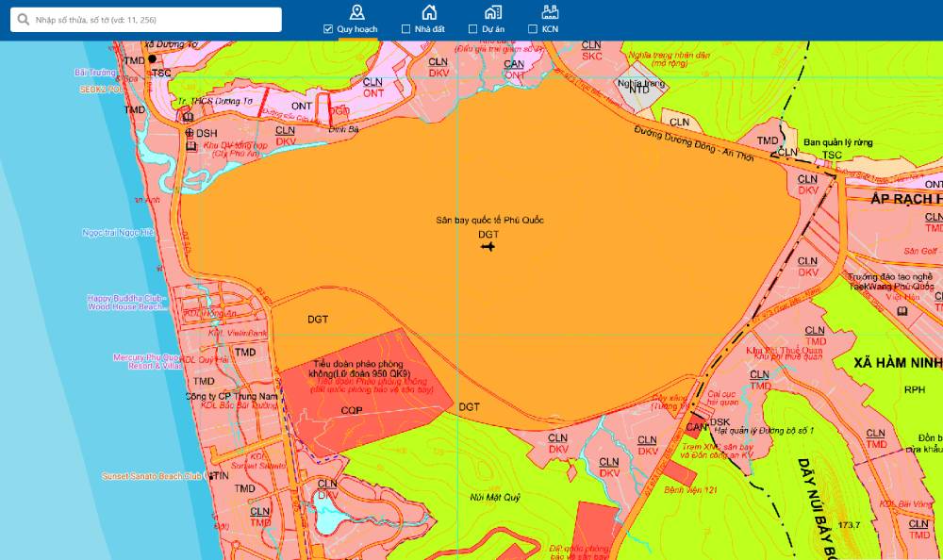This screenshot has width=943, height=560.
Task: Click the buildings icon above Dự án
Action: tap(492, 11)
